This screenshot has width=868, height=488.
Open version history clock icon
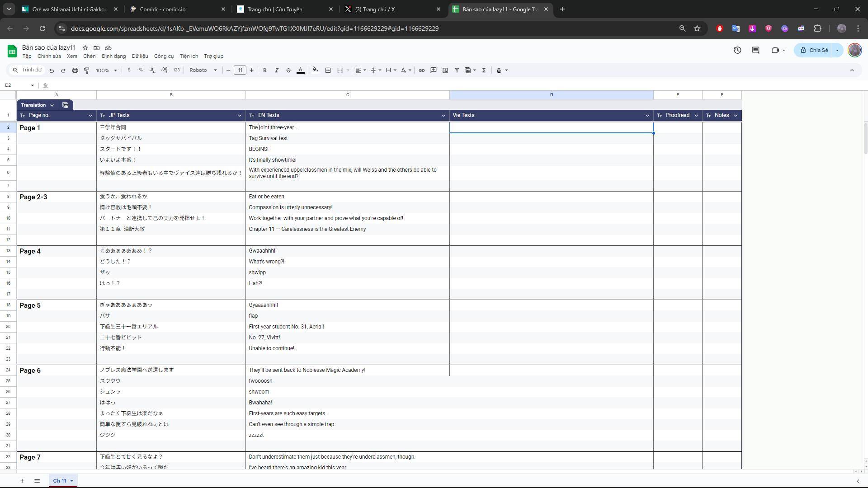(x=737, y=50)
